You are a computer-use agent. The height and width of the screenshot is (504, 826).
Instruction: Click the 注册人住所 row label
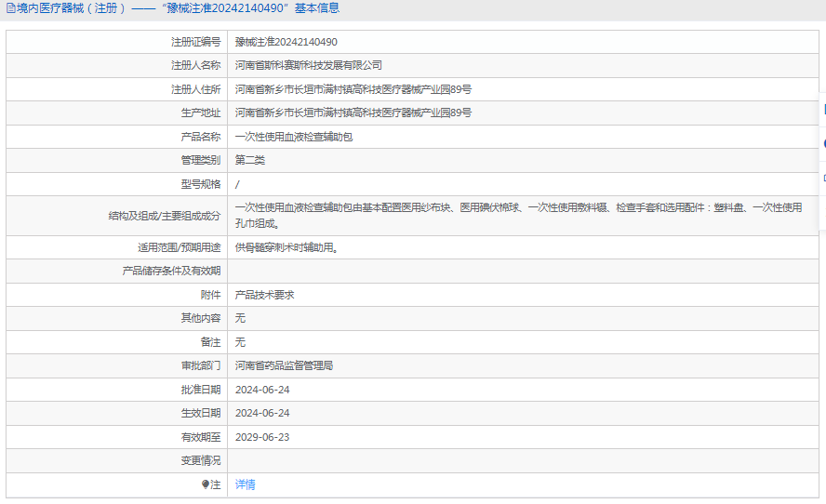tap(196, 89)
